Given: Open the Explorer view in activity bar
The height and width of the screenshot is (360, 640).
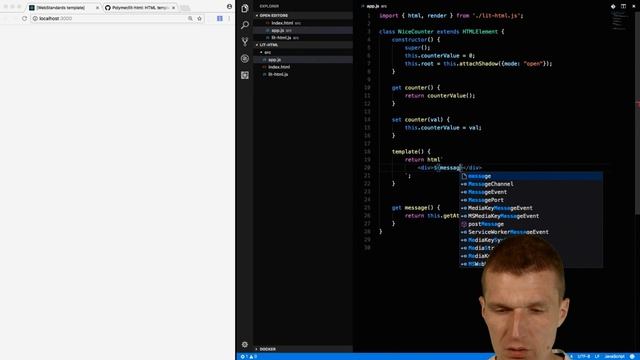Looking at the screenshot, I should [x=245, y=9].
